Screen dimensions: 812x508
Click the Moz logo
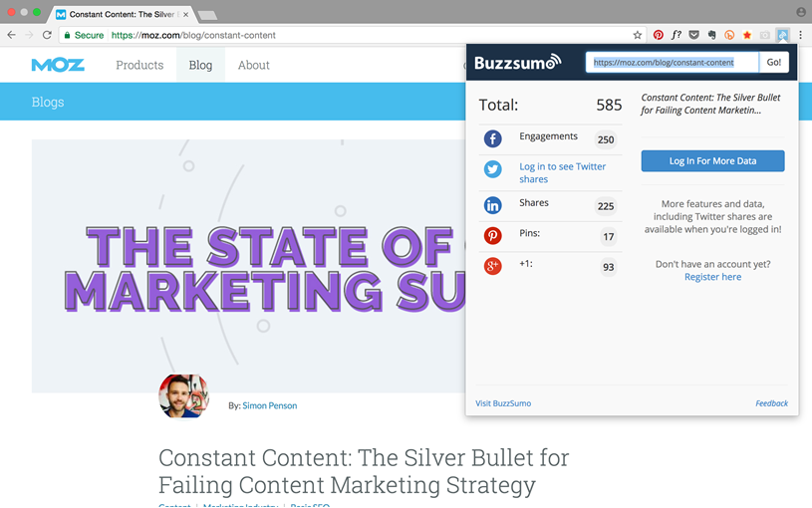(x=58, y=66)
